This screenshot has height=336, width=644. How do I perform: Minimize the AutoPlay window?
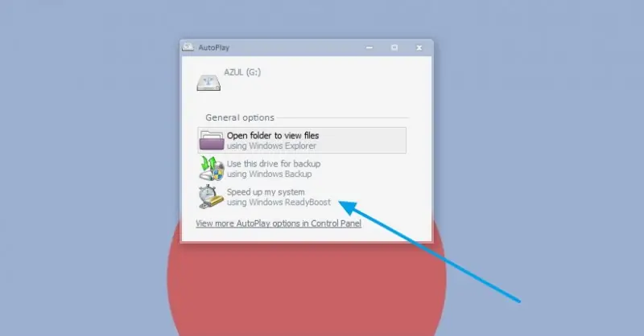[x=369, y=47]
